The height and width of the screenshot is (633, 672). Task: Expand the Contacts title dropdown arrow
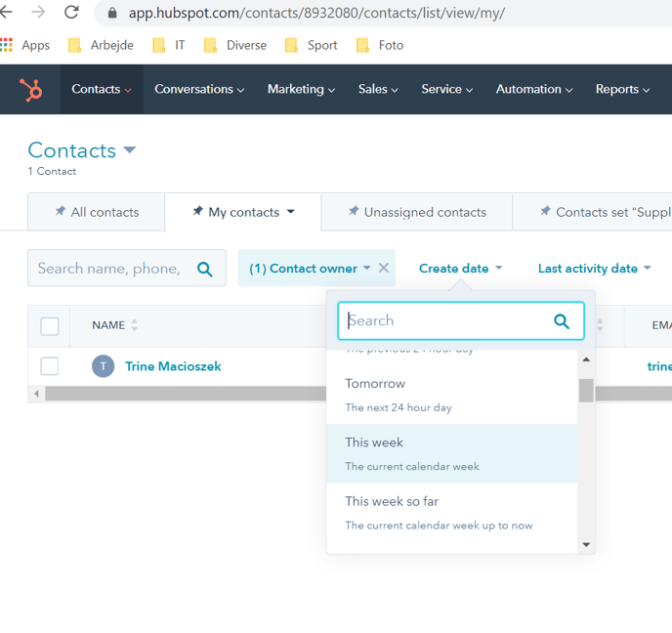click(x=130, y=150)
